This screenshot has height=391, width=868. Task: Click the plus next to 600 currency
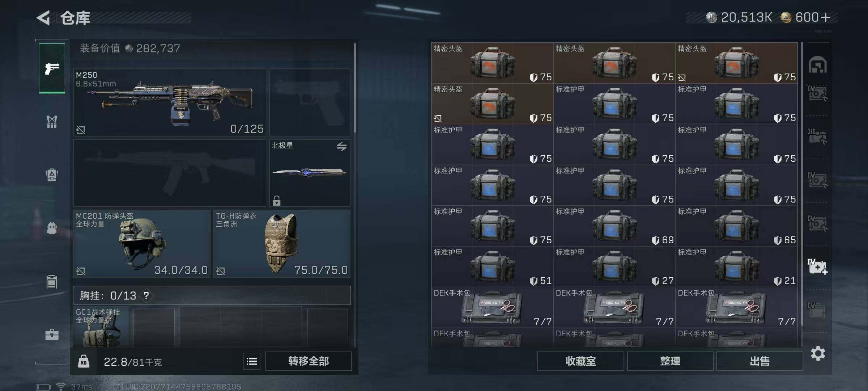pyautogui.click(x=826, y=17)
